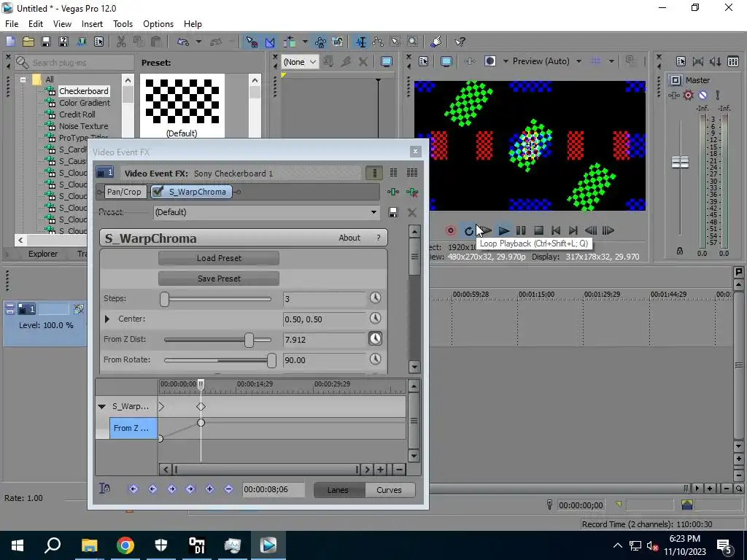Click the Cut scissors toolbar icon

pos(121,42)
